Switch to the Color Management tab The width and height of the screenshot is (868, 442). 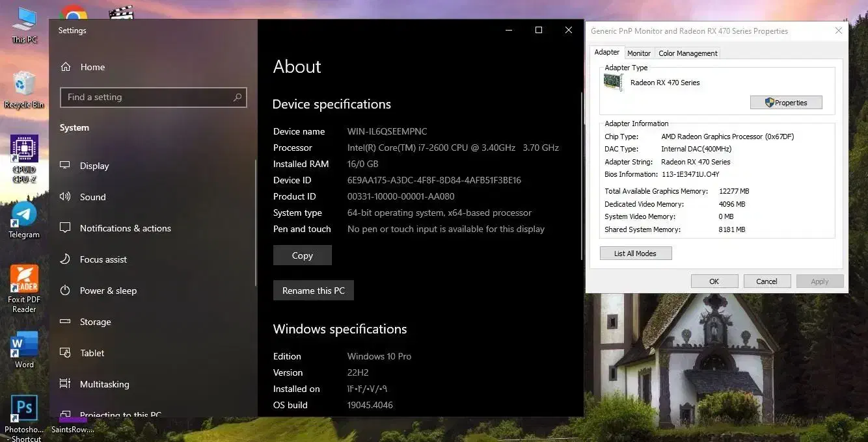coord(687,53)
